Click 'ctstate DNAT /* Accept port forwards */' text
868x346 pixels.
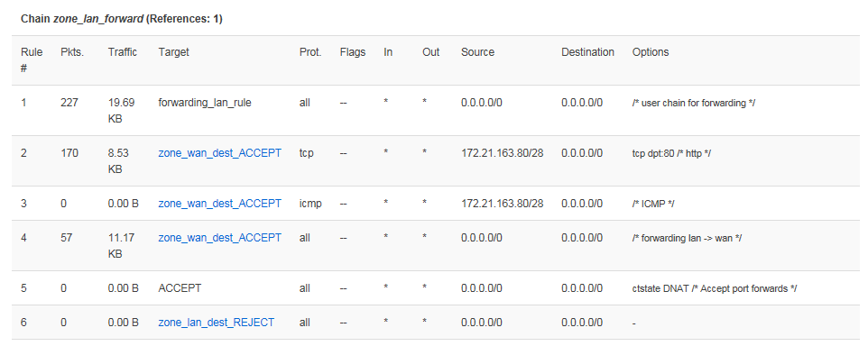point(714,288)
